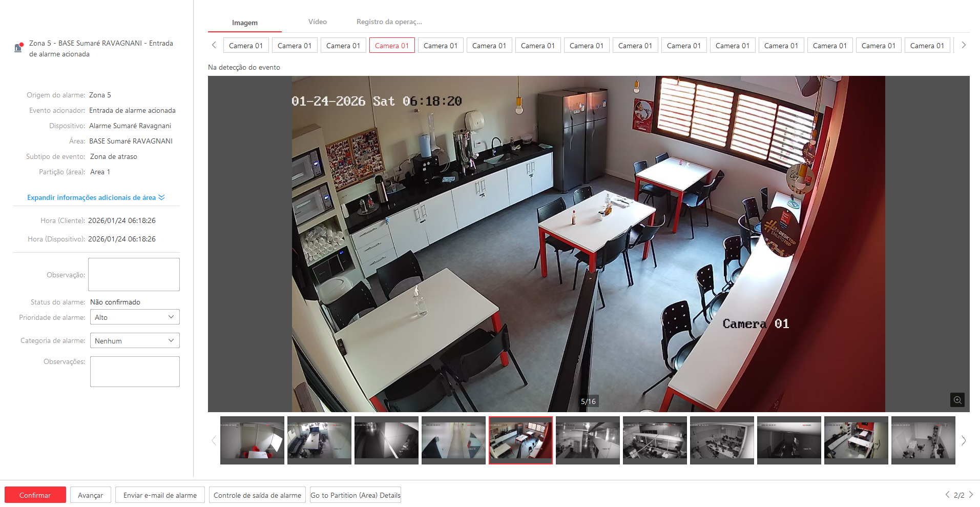This screenshot has height=507, width=980.
Task: Select the first thumbnail in the strip
Action: click(x=252, y=440)
